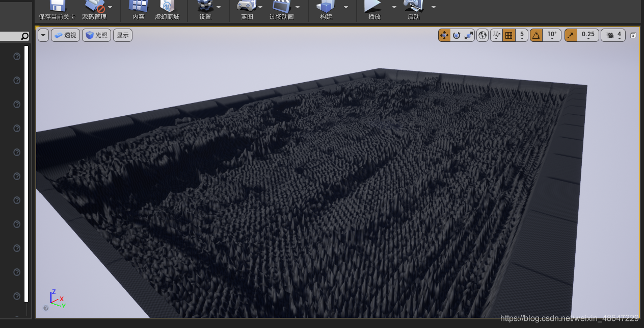Click the left panel vertical scrollbar
The height and width of the screenshot is (328, 644).
[x=26, y=173]
